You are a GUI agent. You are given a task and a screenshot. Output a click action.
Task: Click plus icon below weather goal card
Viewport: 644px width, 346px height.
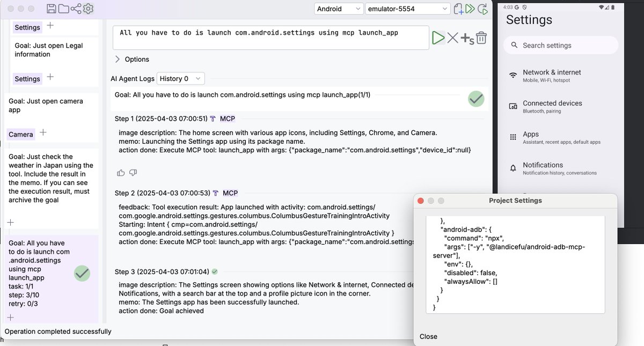[11, 222]
